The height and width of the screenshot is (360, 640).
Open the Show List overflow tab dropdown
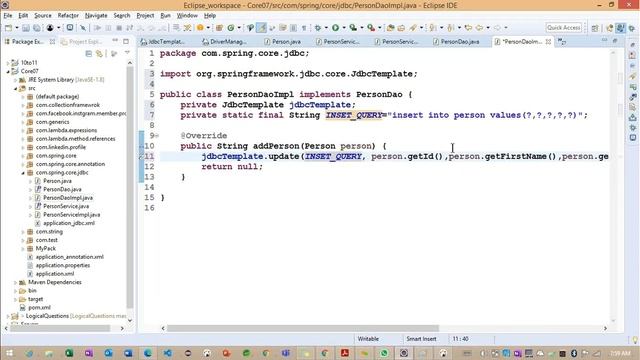click(x=562, y=41)
